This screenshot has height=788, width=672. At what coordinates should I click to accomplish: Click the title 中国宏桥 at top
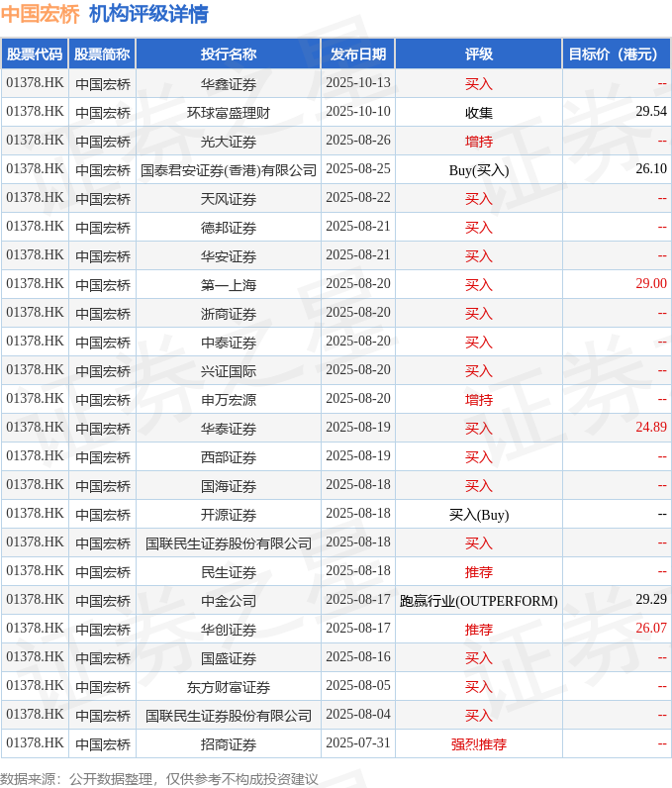point(41,14)
